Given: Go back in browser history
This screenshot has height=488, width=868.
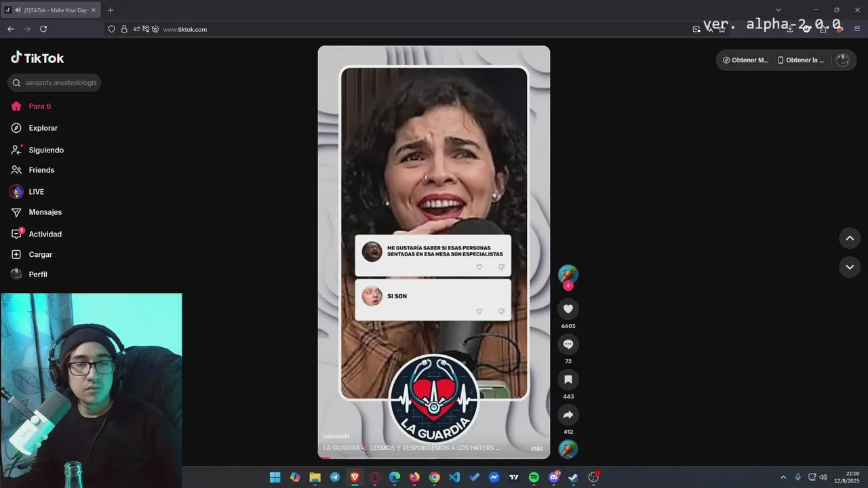Looking at the screenshot, I should pyautogui.click(x=11, y=29).
